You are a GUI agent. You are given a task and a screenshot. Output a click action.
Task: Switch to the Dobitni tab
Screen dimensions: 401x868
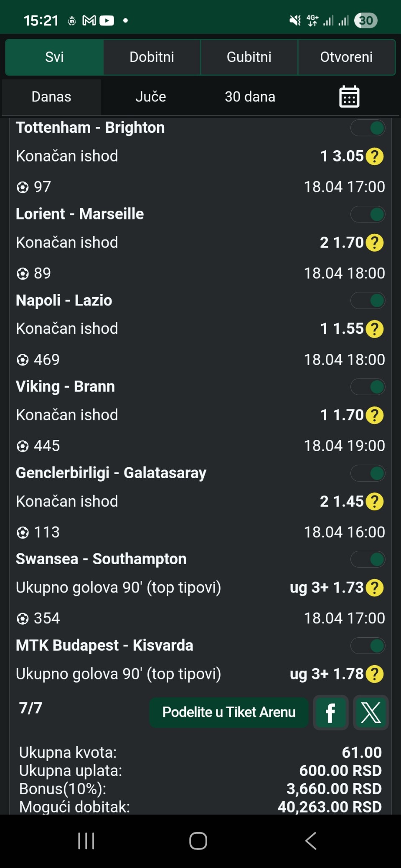click(152, 57)
